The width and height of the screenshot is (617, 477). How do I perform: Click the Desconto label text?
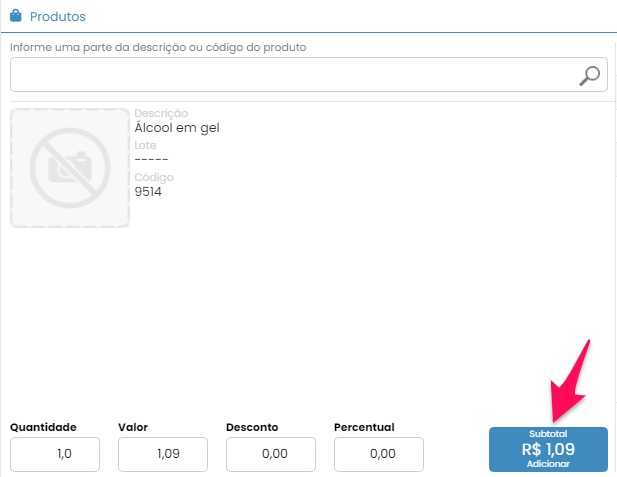tap(252, 427)
